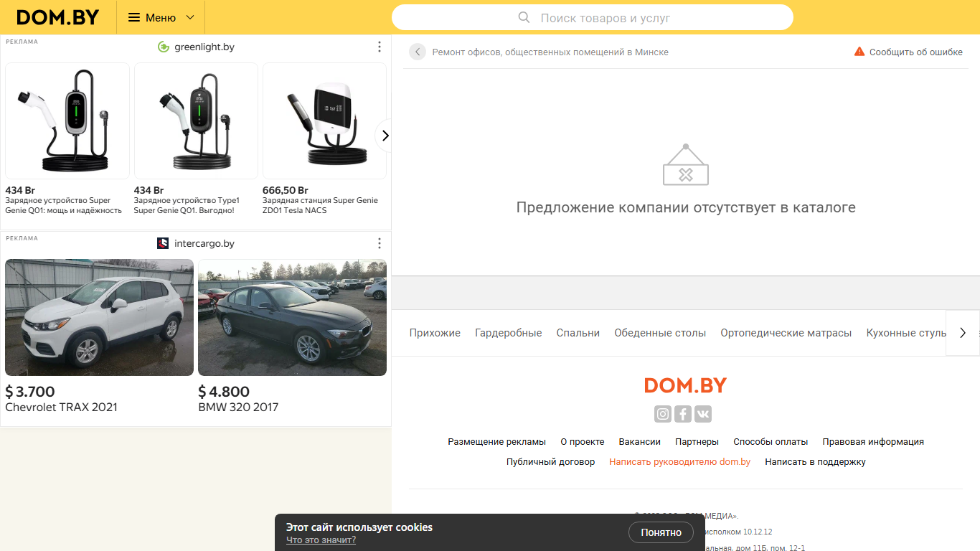Open Вакансии footer link
The width and height of the screenshot is (980, 551).
click(640, 442)
